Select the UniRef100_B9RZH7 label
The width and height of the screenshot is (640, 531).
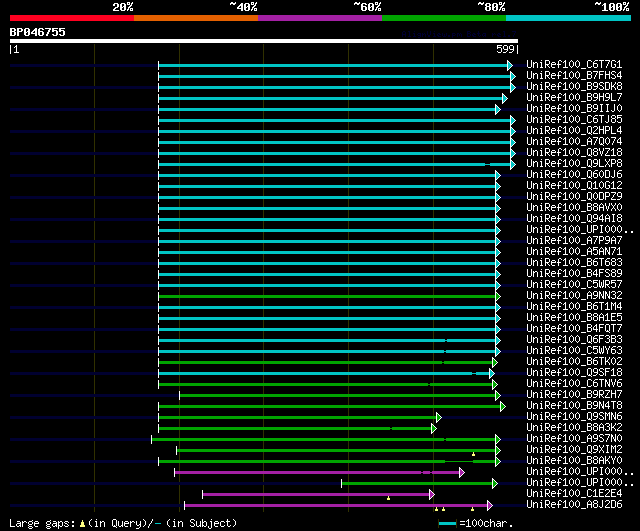(x=574, y=395)
